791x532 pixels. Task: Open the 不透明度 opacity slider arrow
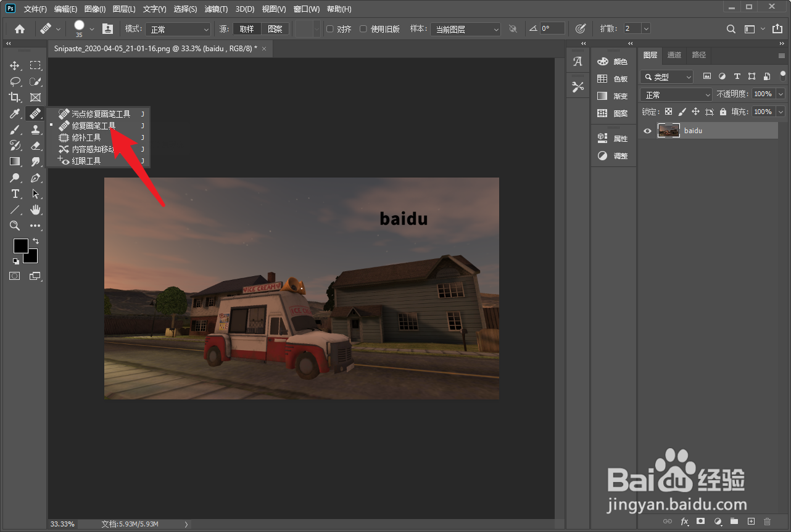781,94
